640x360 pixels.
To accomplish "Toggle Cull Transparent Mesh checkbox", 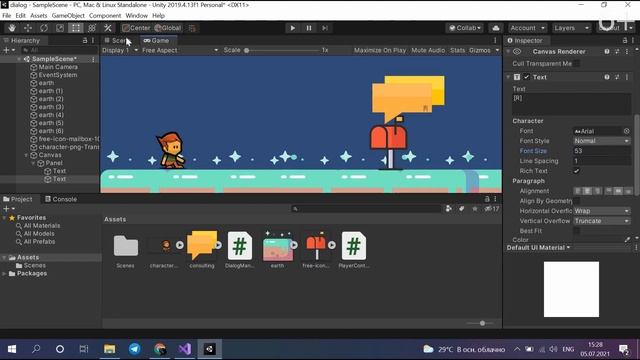I will 576,63.
